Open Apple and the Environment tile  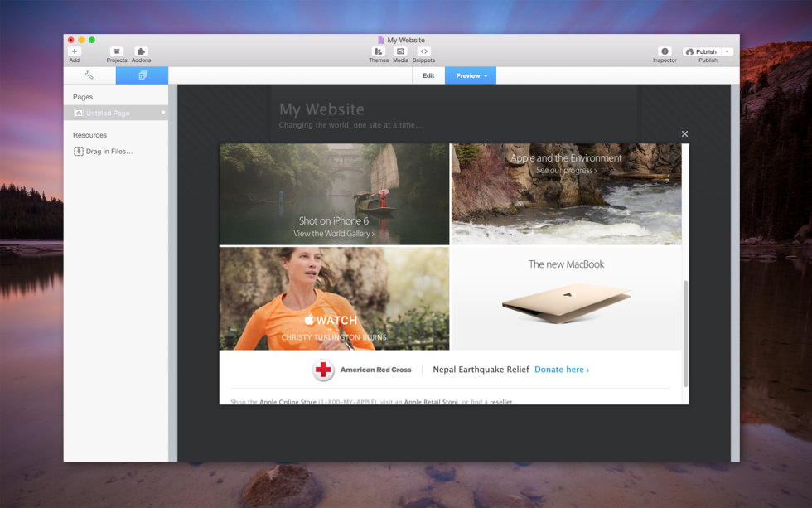pos(566,194)
